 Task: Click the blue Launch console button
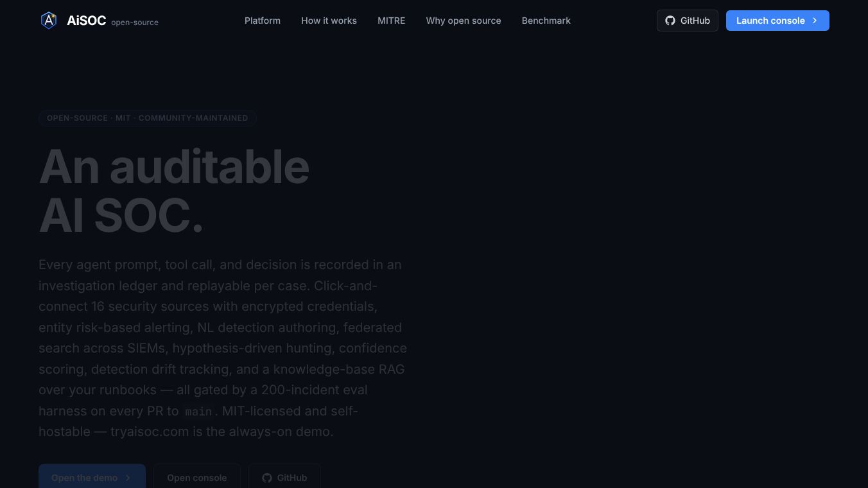click(777, 21)
